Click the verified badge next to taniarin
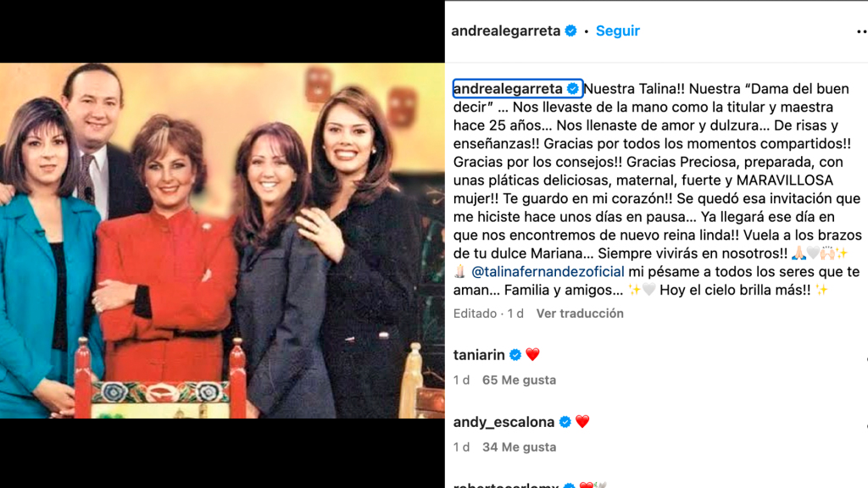The height and width of the screenshot is (488, 868). [515, 355]
